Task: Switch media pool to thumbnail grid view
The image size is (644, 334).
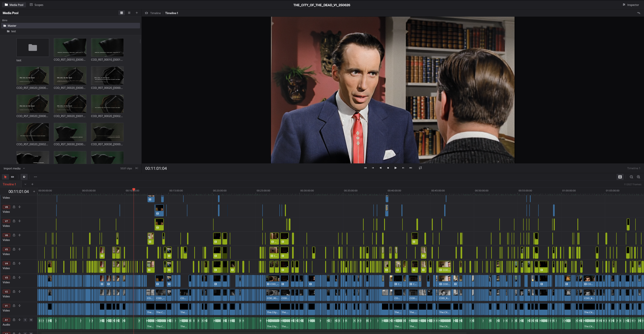Action: point(122,13)
